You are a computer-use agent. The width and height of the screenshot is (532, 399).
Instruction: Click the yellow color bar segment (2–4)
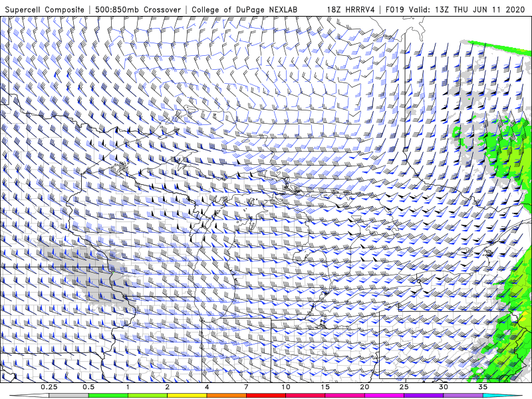coord(187,396)
